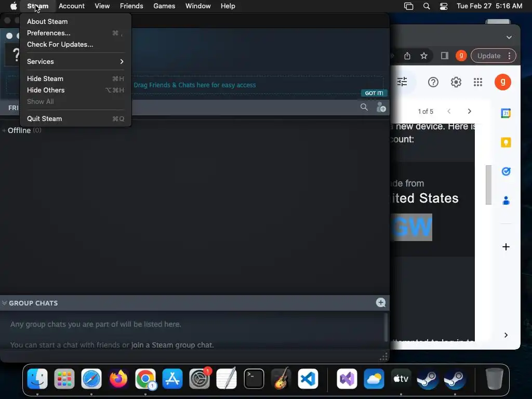Open GarageBand from the Dock
Viewport: 532px width, 399px height.
coord(281,379)
